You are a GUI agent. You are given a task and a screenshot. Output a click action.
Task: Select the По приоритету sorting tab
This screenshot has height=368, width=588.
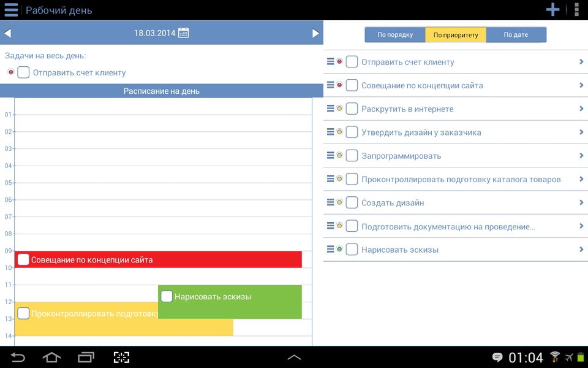tap(456, 34)
